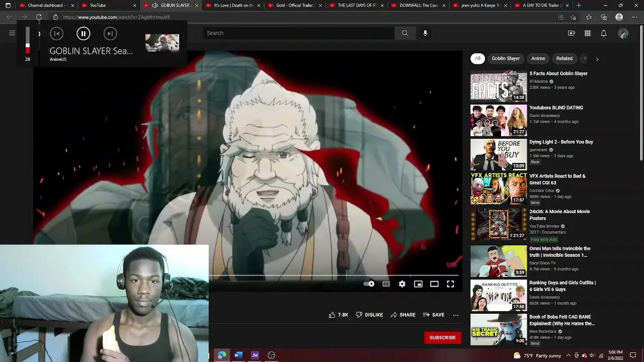The height and width of the screenshot is (362, 644).
Task: Switch to It's Love | Death browser tab
Action: (234, 6)
